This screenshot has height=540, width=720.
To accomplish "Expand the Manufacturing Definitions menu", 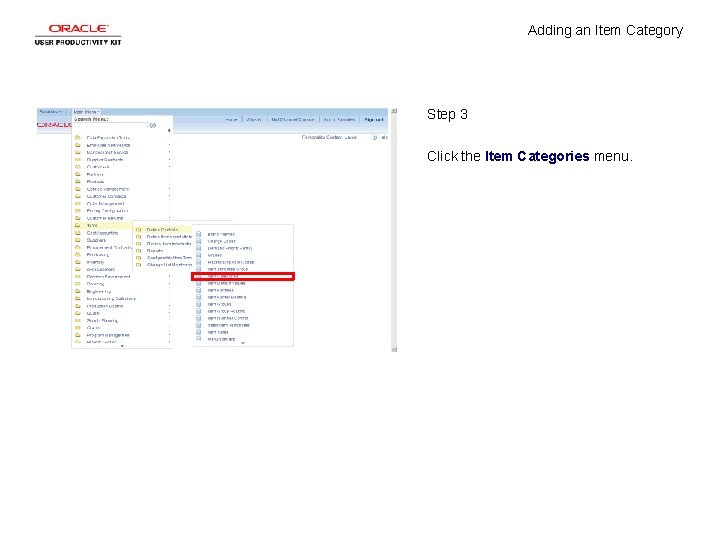I will coord(111,299).
